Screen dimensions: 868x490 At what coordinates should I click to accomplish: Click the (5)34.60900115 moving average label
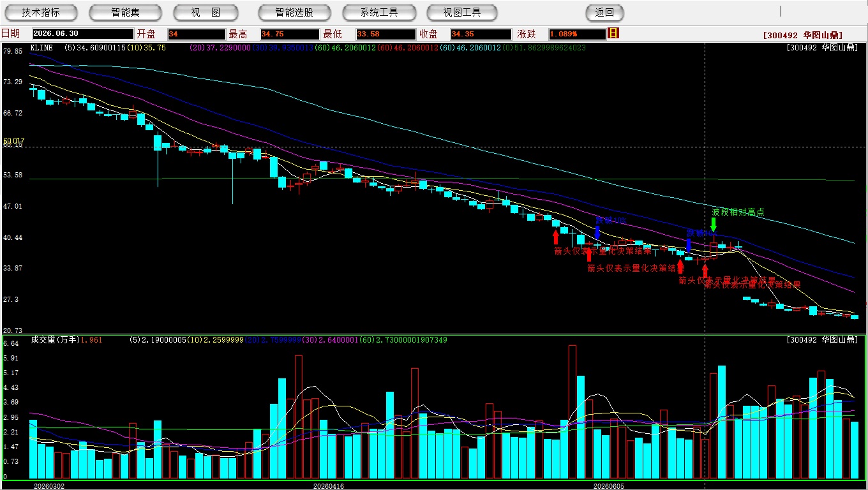(96, 48)
